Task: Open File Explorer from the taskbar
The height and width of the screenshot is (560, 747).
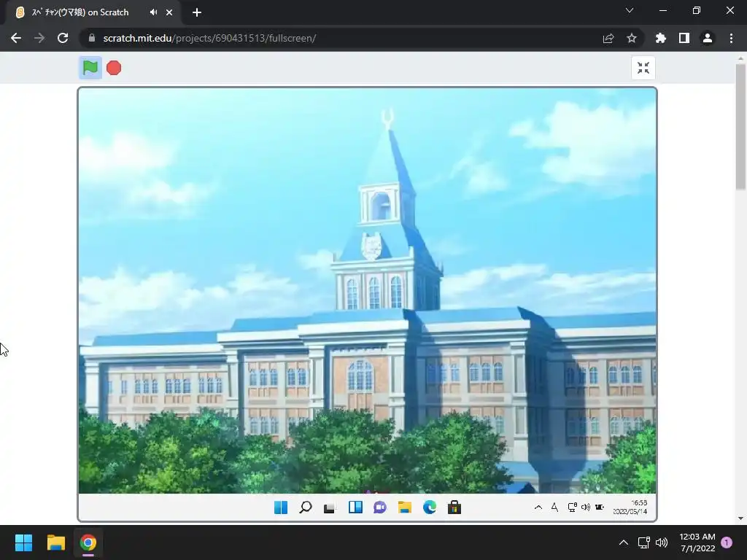Action: [55, 542]
